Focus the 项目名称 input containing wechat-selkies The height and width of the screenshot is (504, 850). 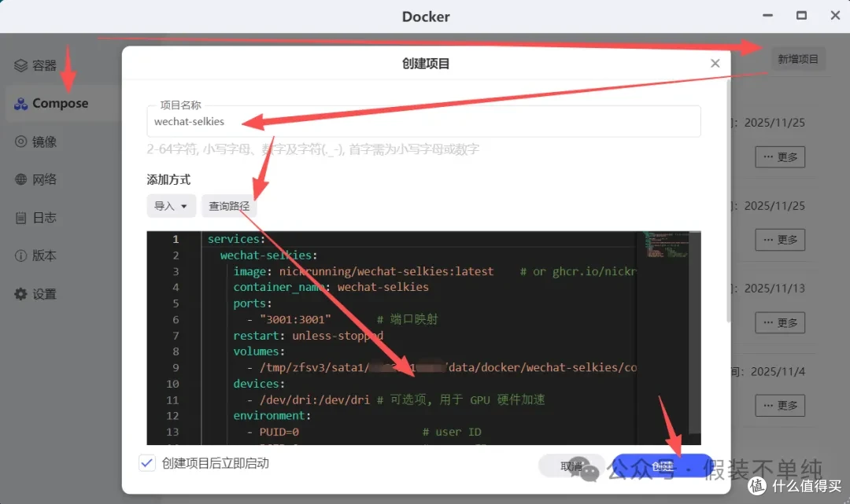point(423,121)
